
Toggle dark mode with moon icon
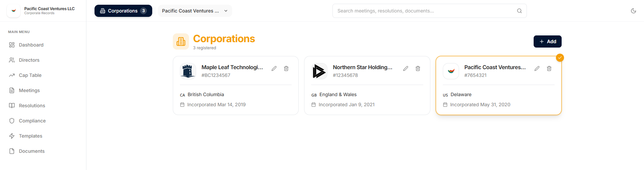[x=634, y=11]
